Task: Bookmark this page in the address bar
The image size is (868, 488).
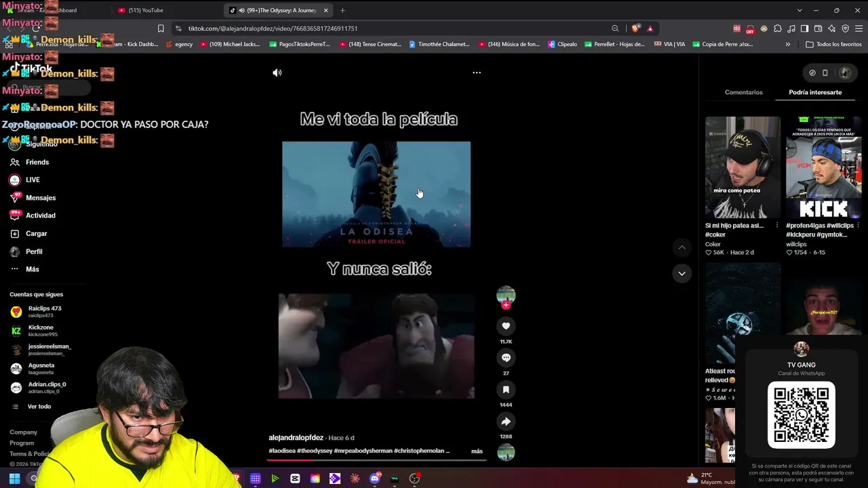Action: 161,28
